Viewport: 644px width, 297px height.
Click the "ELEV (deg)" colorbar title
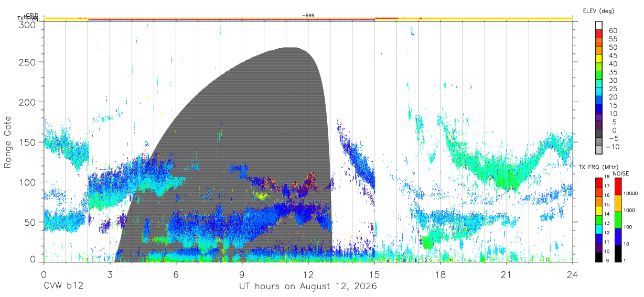point(598,11)
